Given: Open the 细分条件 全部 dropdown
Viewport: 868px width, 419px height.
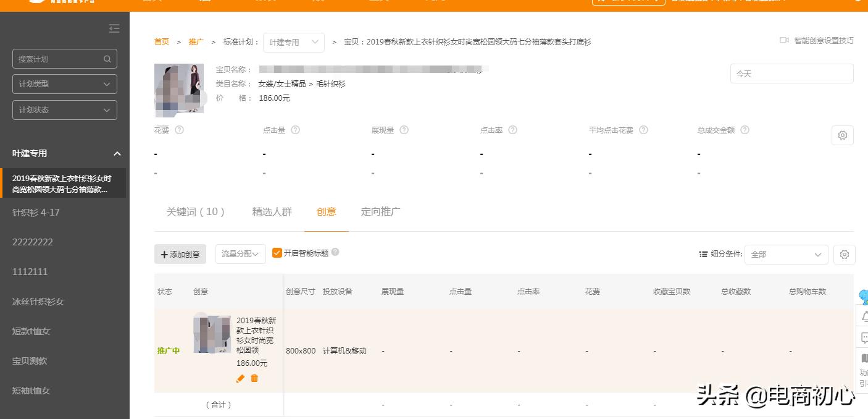Looking at the screenshot, I should [x=785, y=254].
